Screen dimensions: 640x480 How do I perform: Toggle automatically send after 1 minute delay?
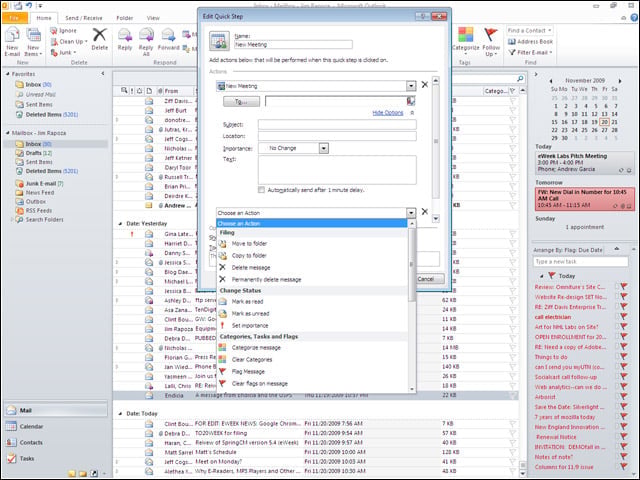(x=261, y=190)
